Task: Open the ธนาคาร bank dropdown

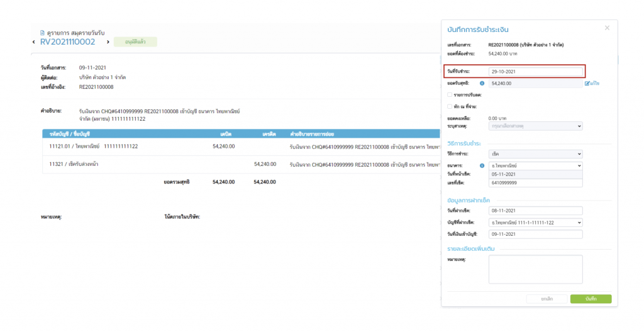Action: [535, 166]
